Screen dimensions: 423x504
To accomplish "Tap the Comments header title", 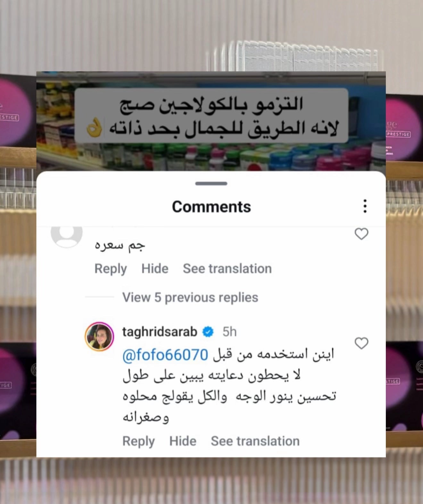I will 211,207.
